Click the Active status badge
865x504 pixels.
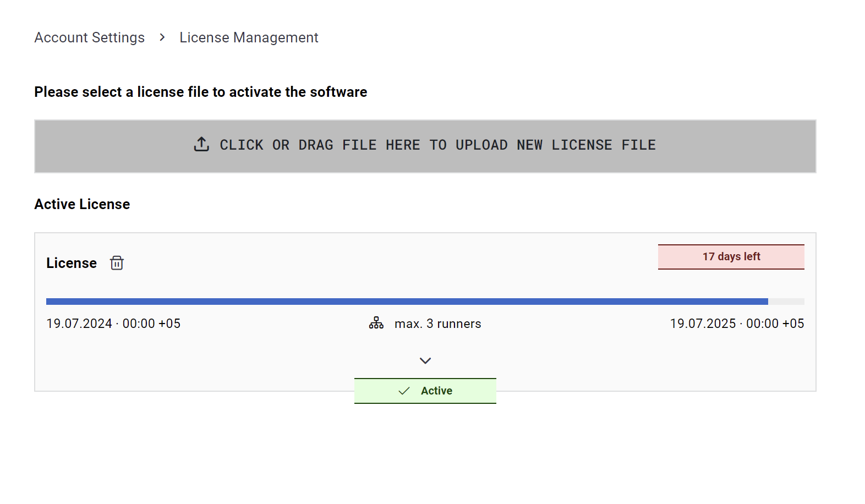click(x=425, y=391)
